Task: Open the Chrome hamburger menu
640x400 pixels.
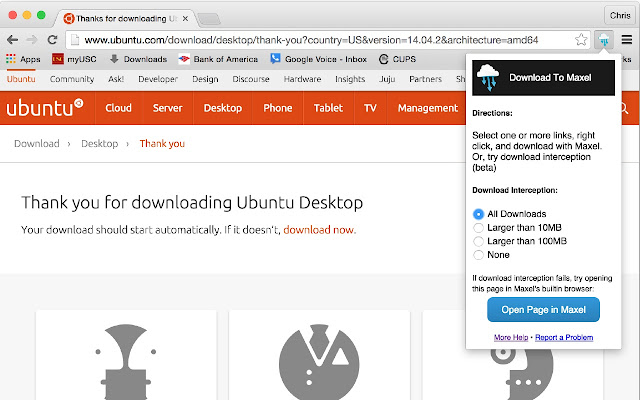Action: tap(627, 39)
